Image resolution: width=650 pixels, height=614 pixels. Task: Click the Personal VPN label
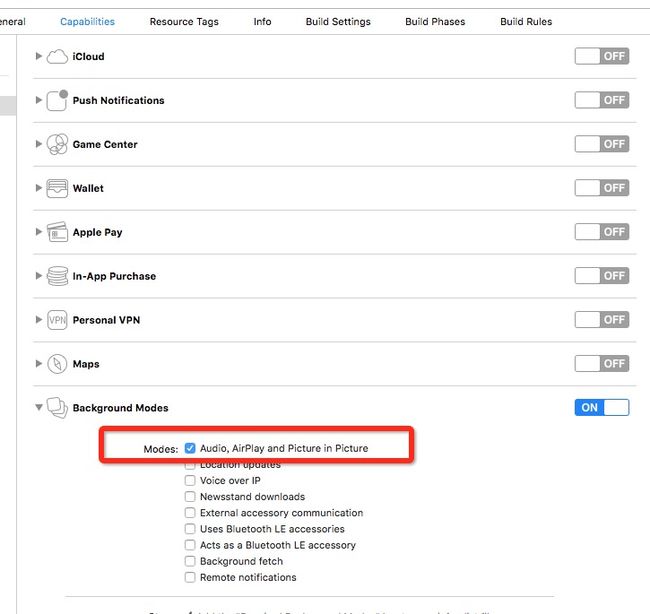[107, 320]
